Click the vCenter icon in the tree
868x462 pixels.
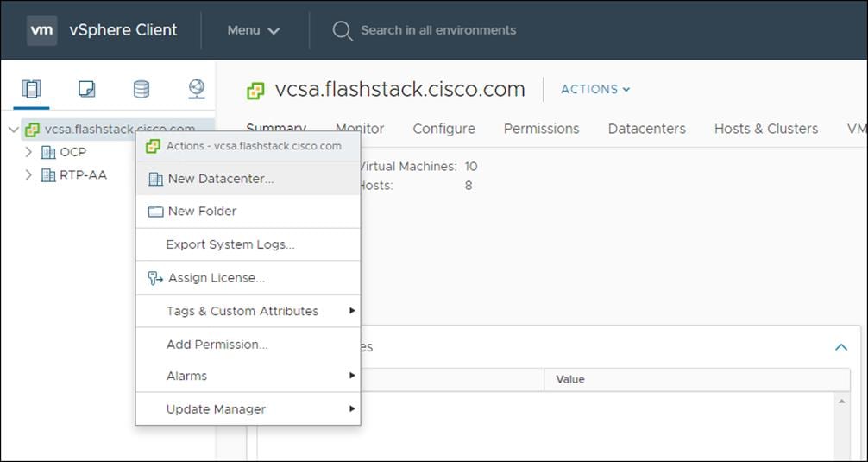point(33,130)
